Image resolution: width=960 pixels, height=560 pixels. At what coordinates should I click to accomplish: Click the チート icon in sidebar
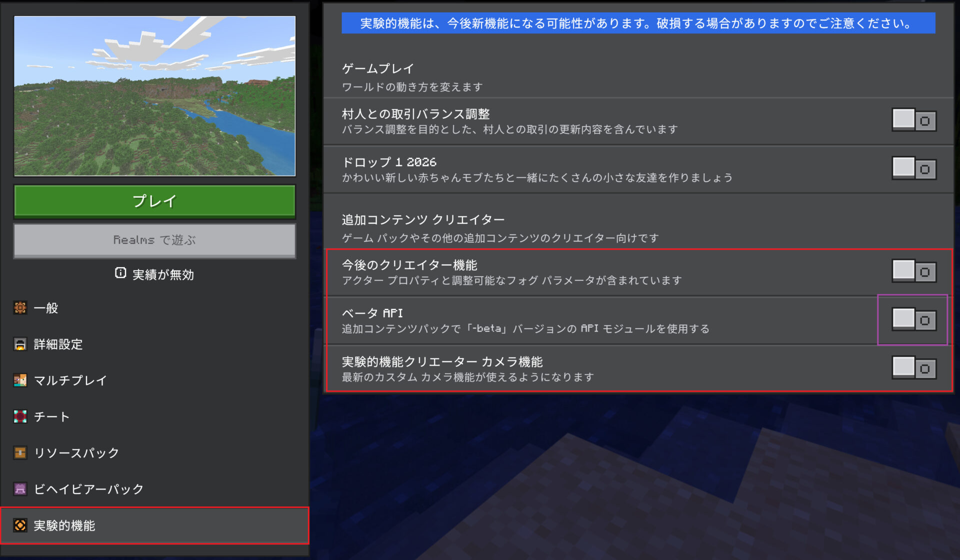coord(20,417)
